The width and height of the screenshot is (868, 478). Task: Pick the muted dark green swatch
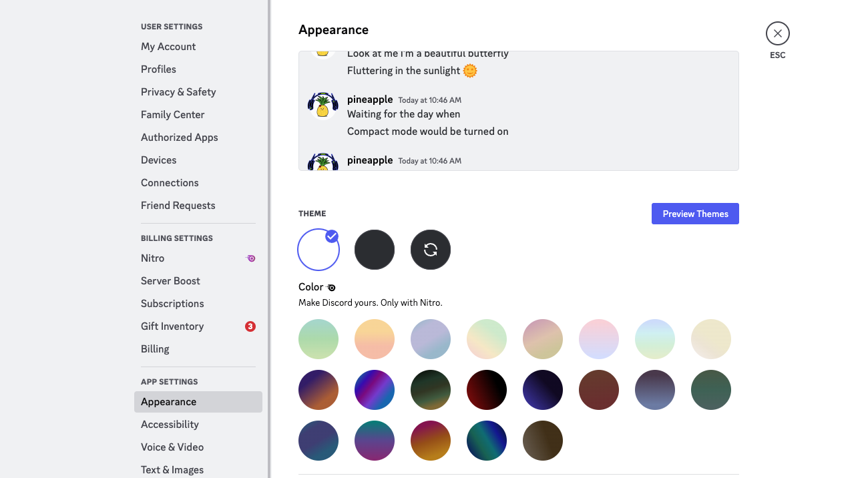(711, 390)
